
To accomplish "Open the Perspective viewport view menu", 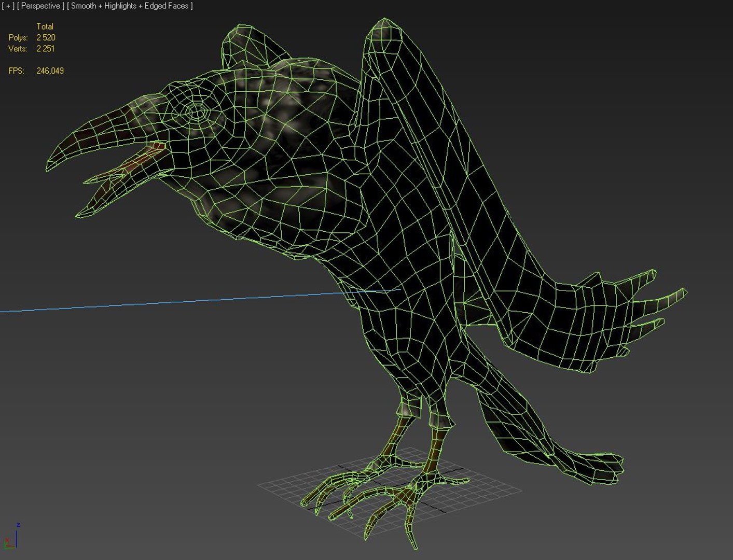I will click(x=40, y=6).
